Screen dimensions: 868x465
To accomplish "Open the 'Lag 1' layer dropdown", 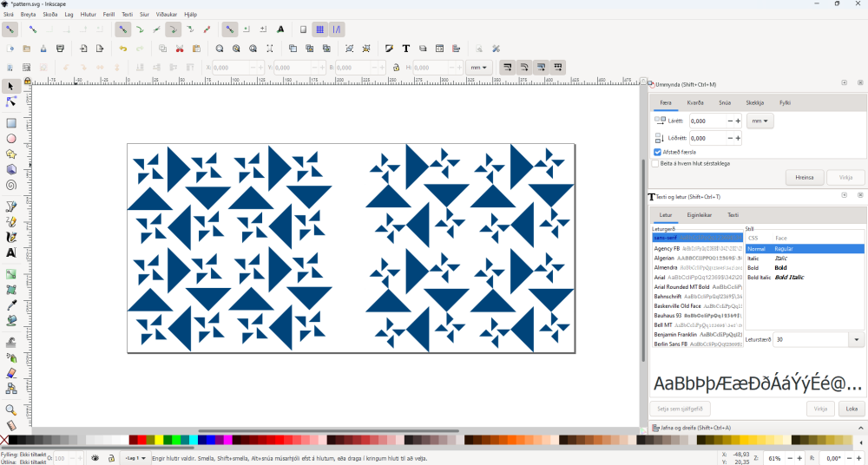I will coord(136,458).
